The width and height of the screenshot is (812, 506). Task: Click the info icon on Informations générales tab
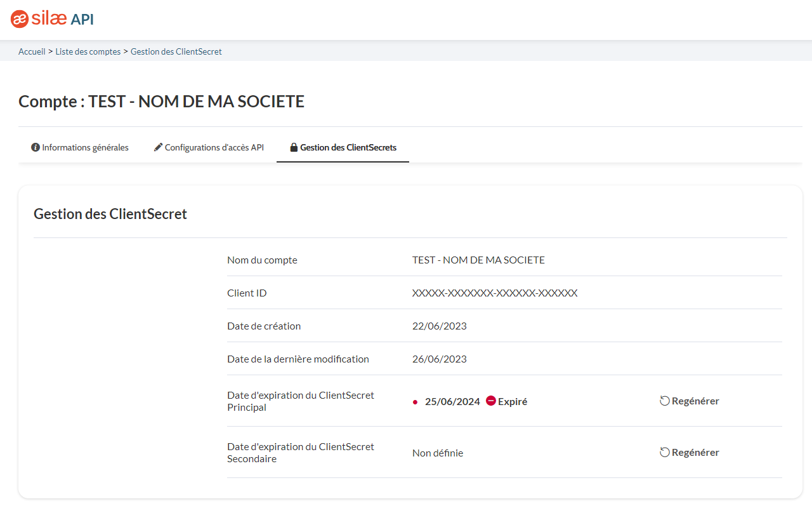[x=35, y=147]
